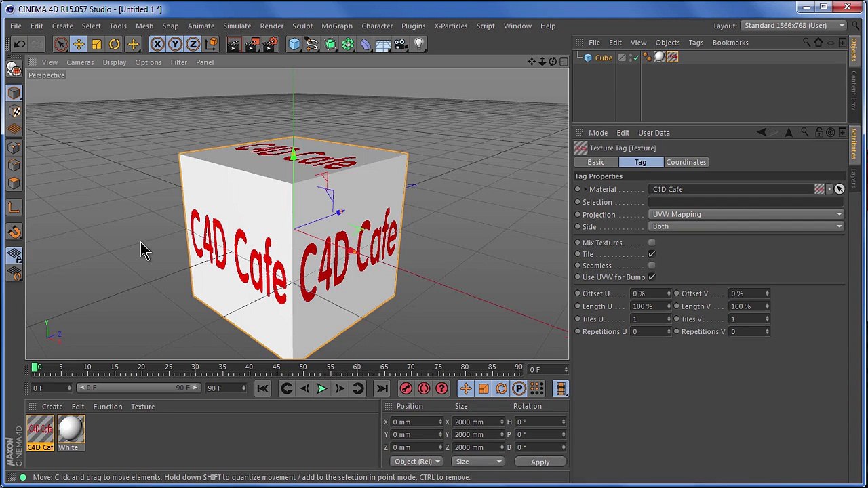Click the Attributes lock icon
Viewport: 868px width, 488px height.
tap(819, 133)
